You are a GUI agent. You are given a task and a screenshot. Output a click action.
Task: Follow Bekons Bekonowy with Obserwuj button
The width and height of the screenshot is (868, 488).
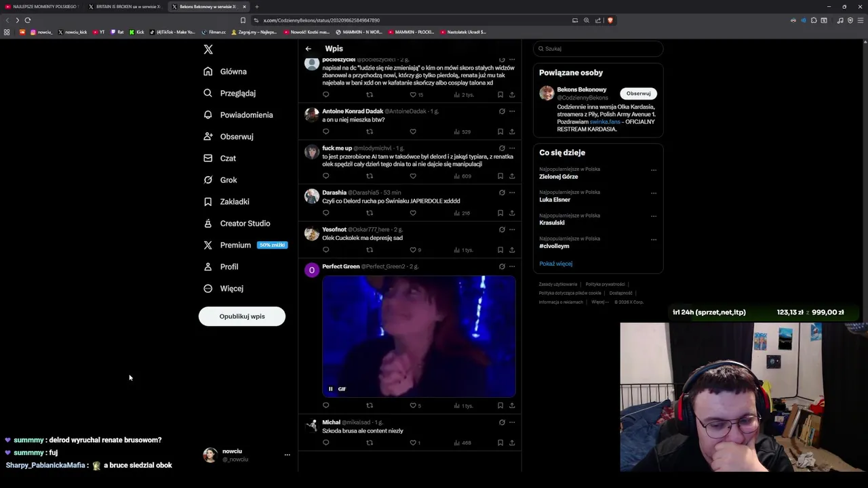[x=638, y=94]
